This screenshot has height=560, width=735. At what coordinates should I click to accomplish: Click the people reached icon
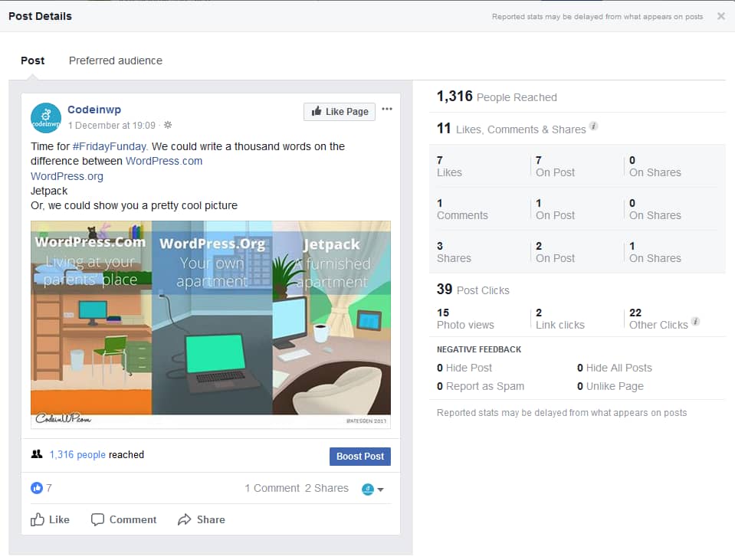[37, 454]
